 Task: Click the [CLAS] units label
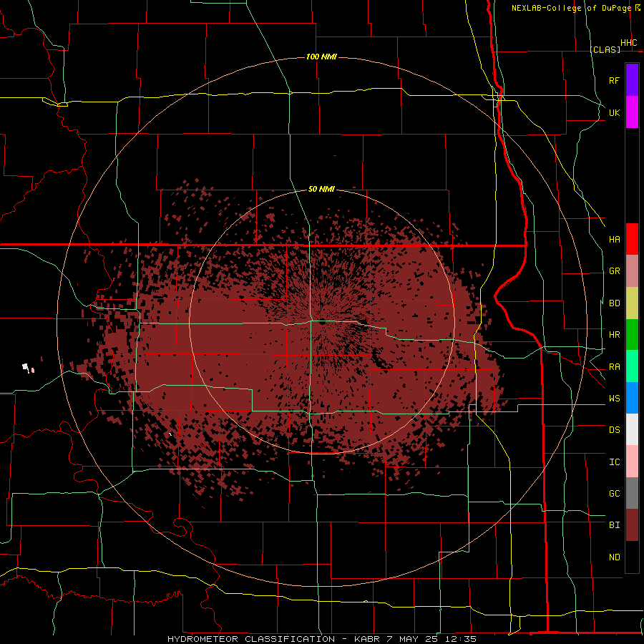tap(605, 49)
